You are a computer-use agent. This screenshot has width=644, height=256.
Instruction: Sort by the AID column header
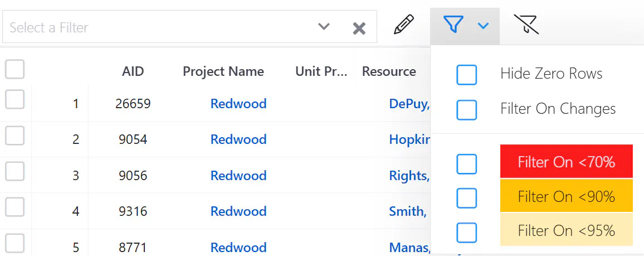tap(133, 71)
